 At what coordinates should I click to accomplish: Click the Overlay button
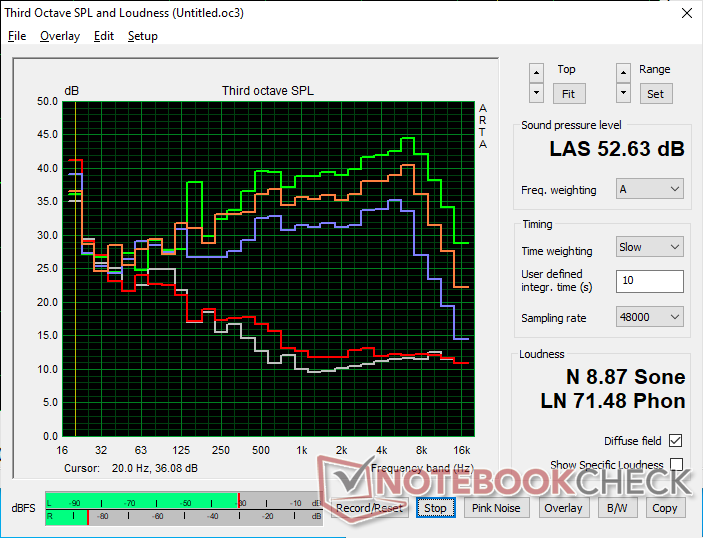tap(563, 508)
